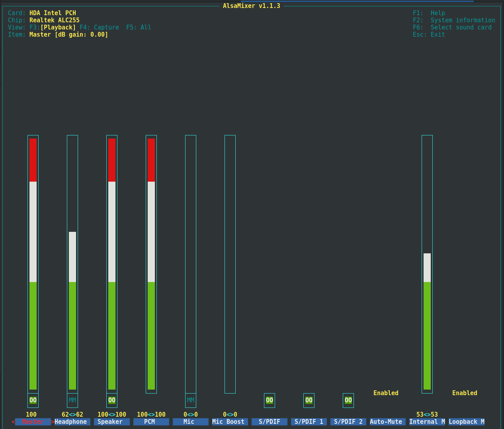
Task: Select the Master channel label
Action: pos(33,422)
